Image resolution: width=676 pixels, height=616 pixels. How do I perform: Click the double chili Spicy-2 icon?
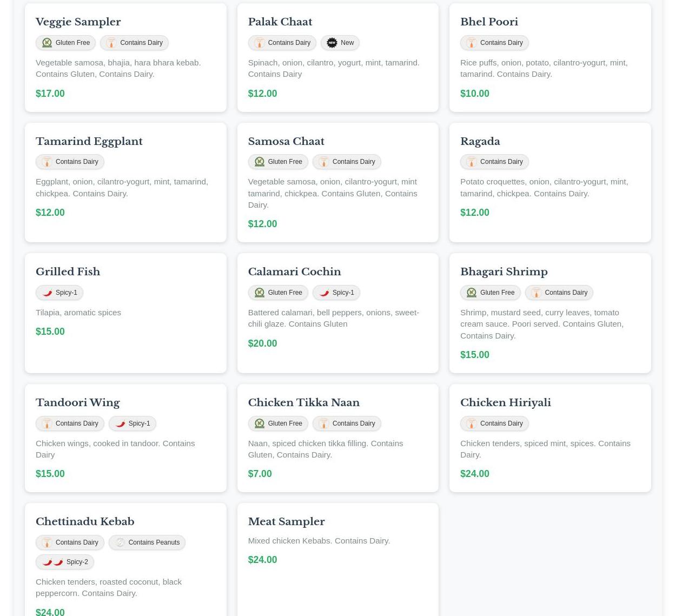[52, 562]
